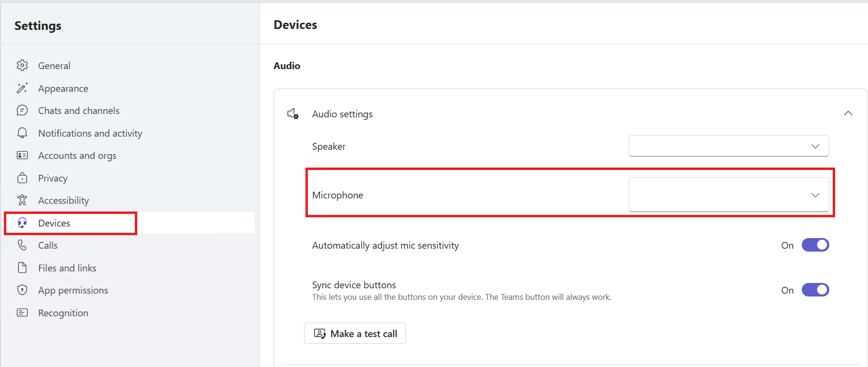
Task: Select the Appearance wand icon
Action: tap(22, 88)
